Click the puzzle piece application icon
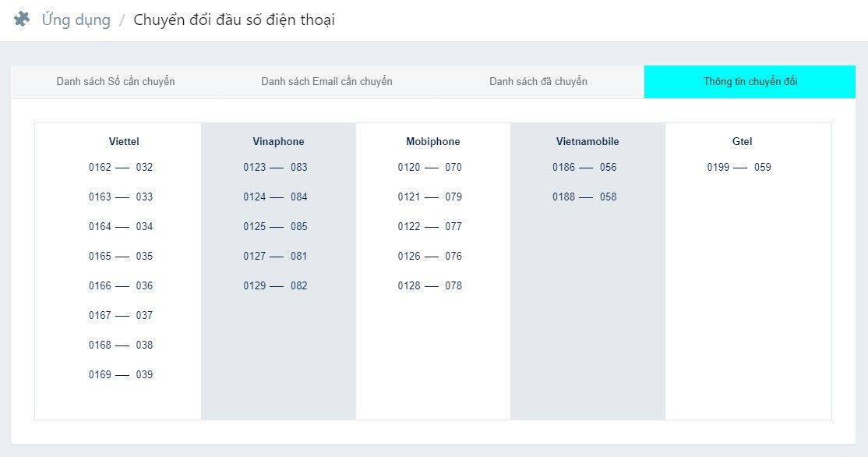The height and width of the screenshot is (457, 868). [x=22, y=19]
